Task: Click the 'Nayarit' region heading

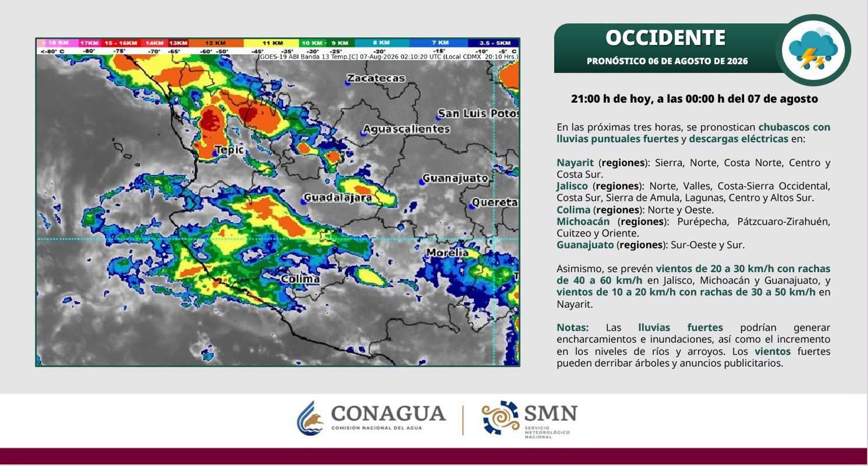Action: [x=575, y=162]
